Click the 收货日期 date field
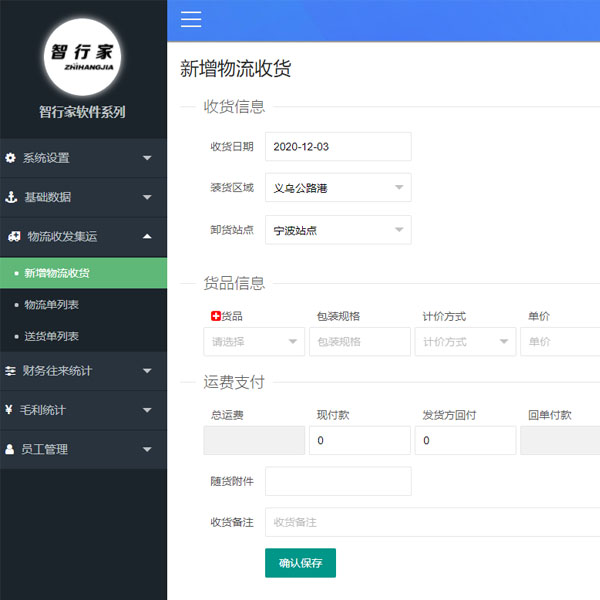Viewport: 600px width, 600px height. point(338,146)
